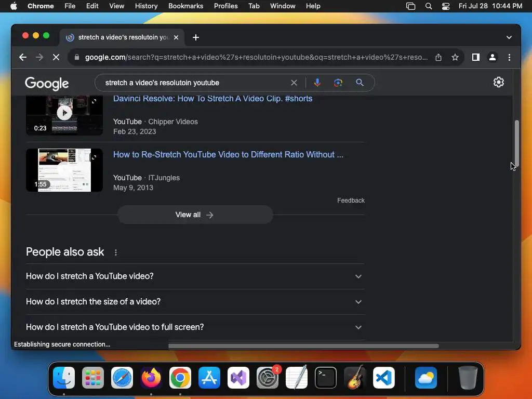Launch Firefox from the dock
532x399 pixels.
click(151, 378)
